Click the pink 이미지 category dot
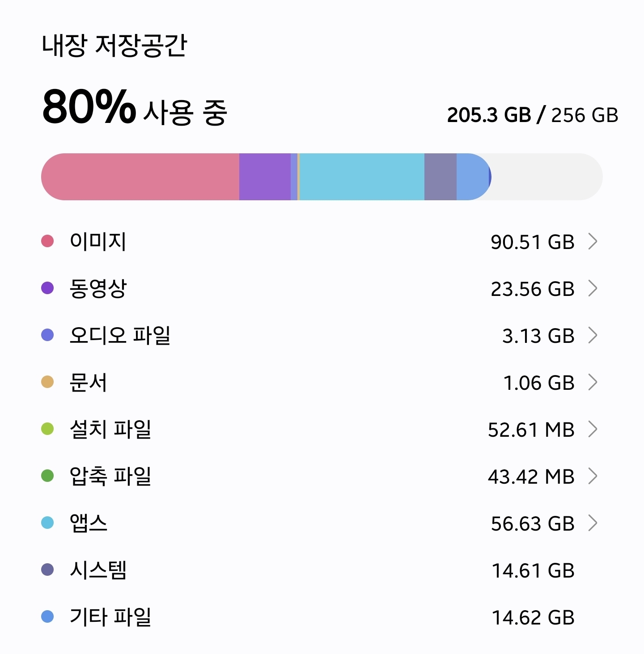The image size is (644, 654). pos(47,241)
